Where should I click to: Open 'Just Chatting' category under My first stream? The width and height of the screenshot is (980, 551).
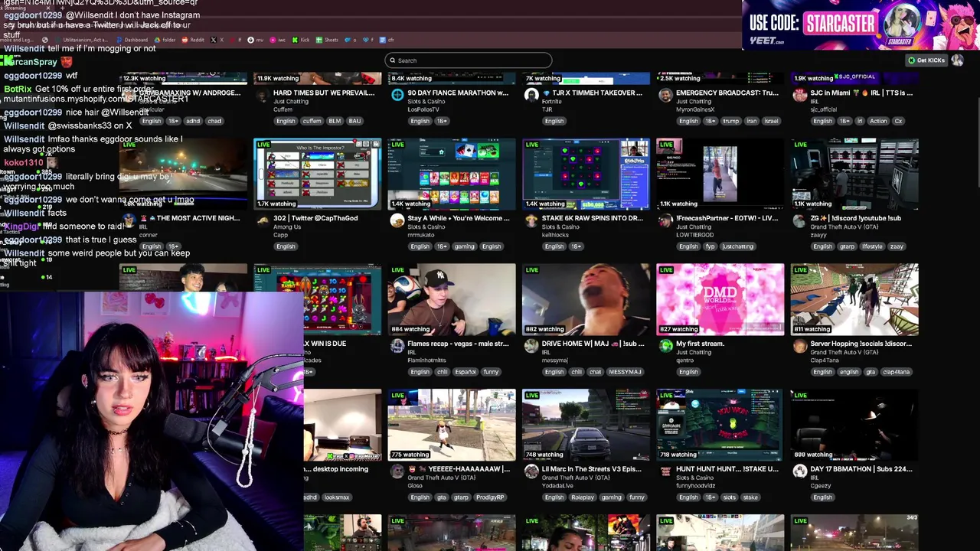(x=693, y=352)
